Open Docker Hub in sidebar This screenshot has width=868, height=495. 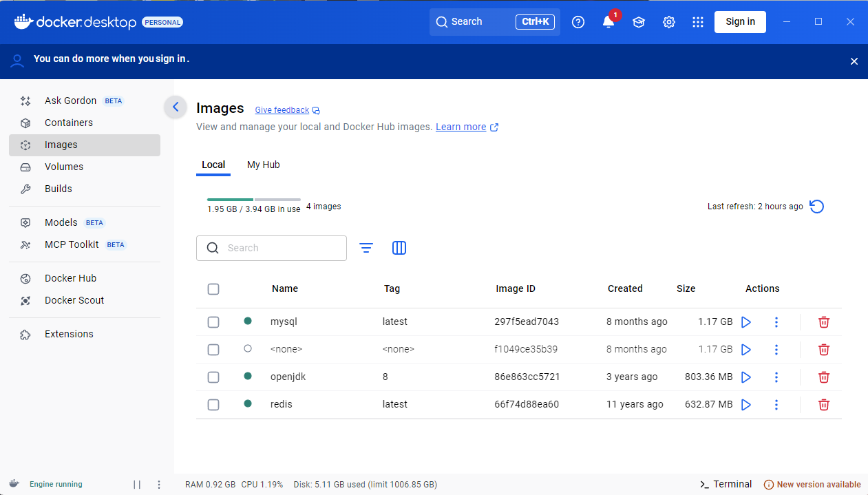(x=85, y=278)
